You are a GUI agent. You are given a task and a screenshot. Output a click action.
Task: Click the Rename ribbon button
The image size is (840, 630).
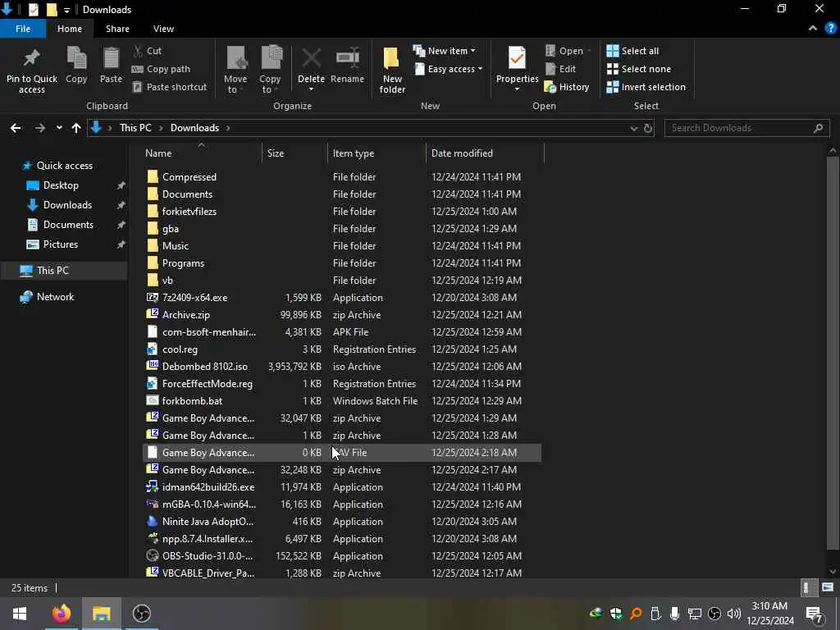pyautogui.click(x=347, y=65)
